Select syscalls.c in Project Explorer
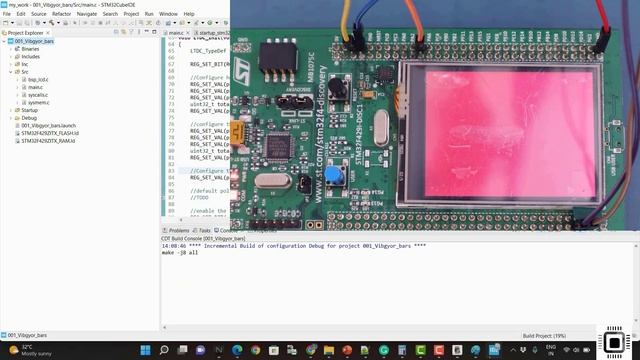This screenshot has width=640, height=360. click(38, 95)
